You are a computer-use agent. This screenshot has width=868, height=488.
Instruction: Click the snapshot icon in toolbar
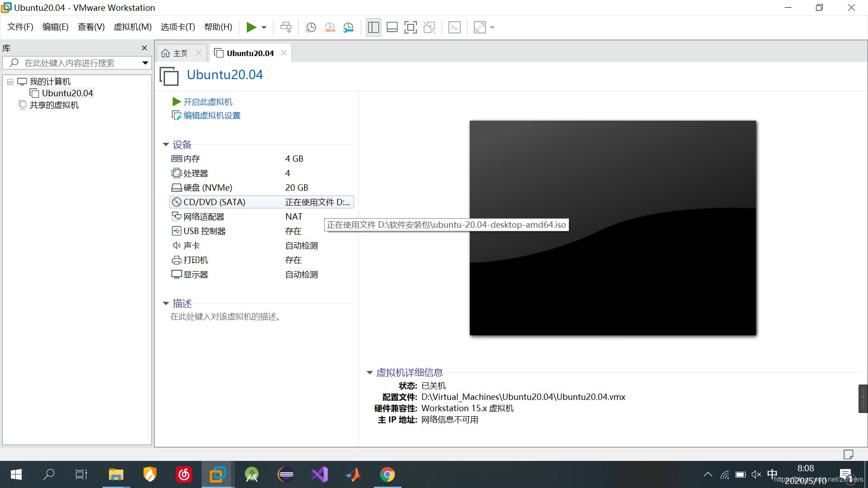(311, 28)
